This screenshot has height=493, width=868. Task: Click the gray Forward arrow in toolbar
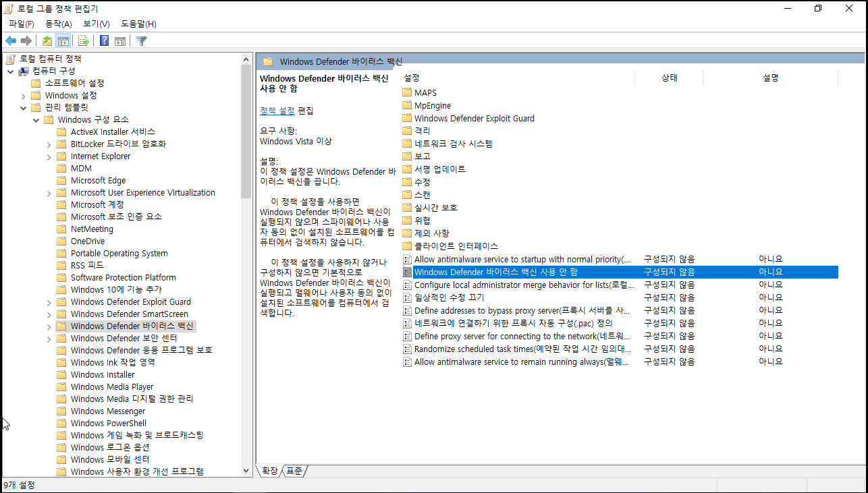[26, 41]
